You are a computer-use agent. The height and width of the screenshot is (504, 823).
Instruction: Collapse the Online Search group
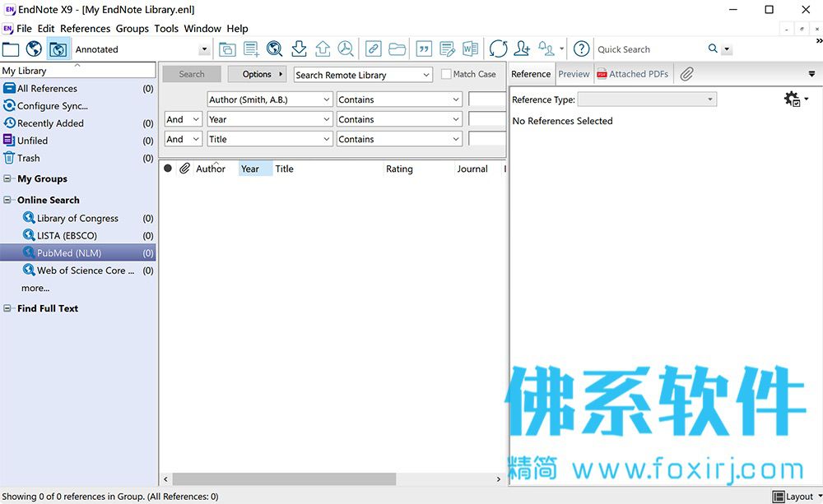coord(7,200)
